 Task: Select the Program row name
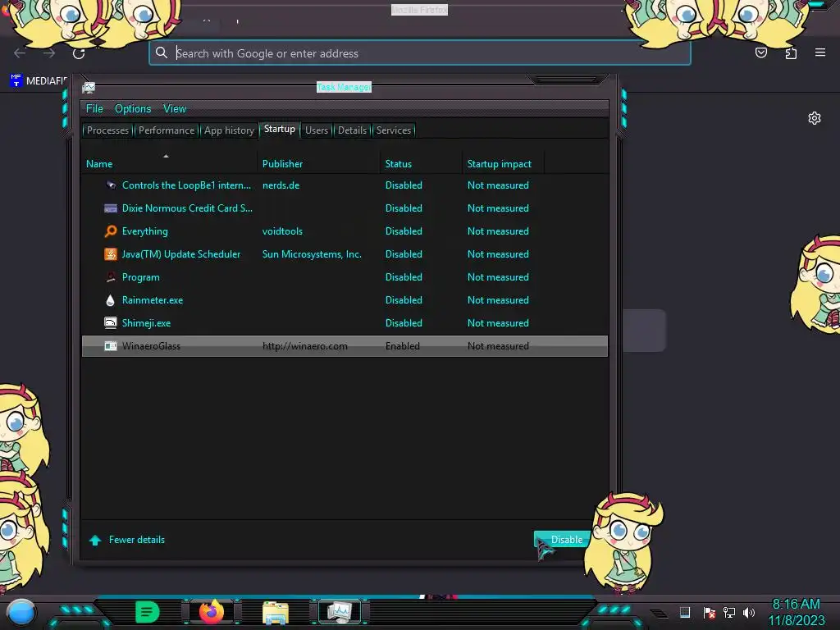click(141, 277)
